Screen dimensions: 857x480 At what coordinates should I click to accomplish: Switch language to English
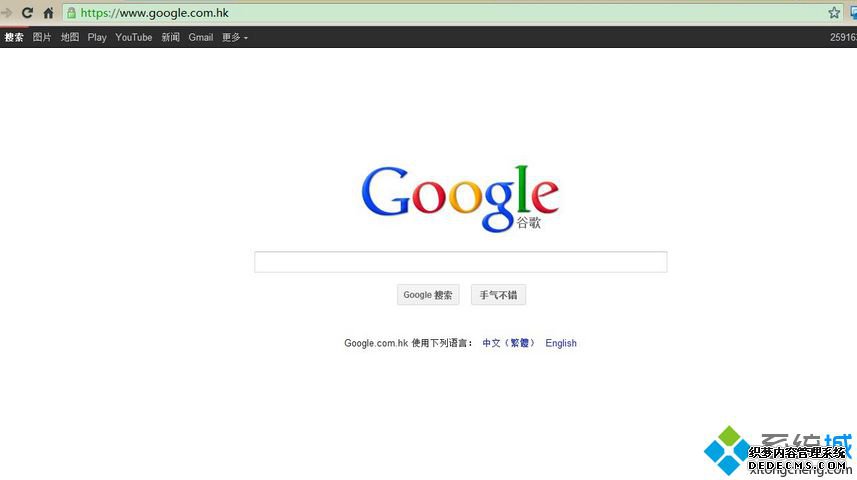[x=561, y=343]
